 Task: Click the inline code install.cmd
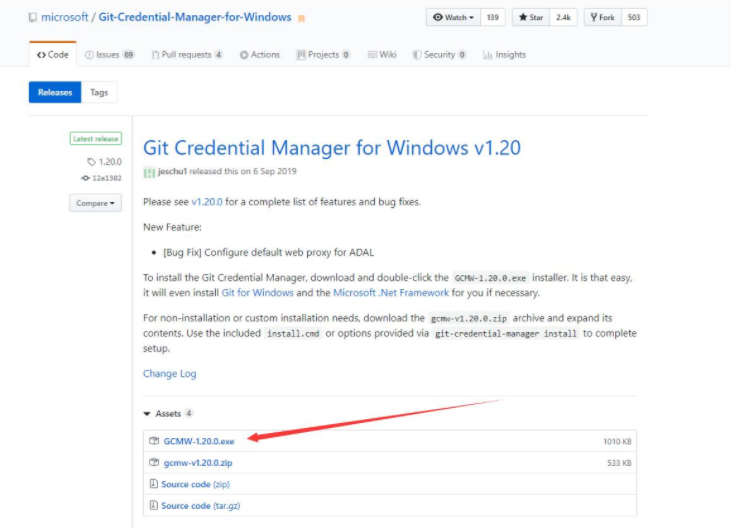coord(293,334)
